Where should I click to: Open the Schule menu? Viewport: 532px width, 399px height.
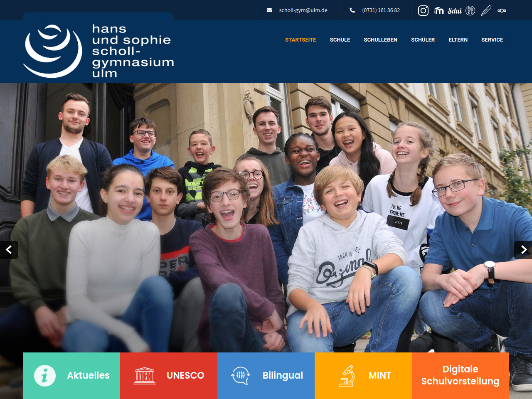click(x=340, y=40)
